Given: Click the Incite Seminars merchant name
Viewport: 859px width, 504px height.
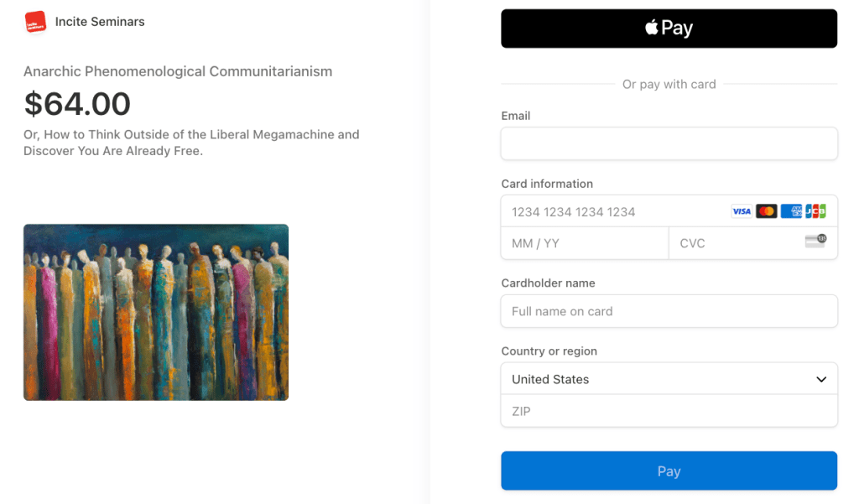Looking at the screenshot, I should click(100, 22).
